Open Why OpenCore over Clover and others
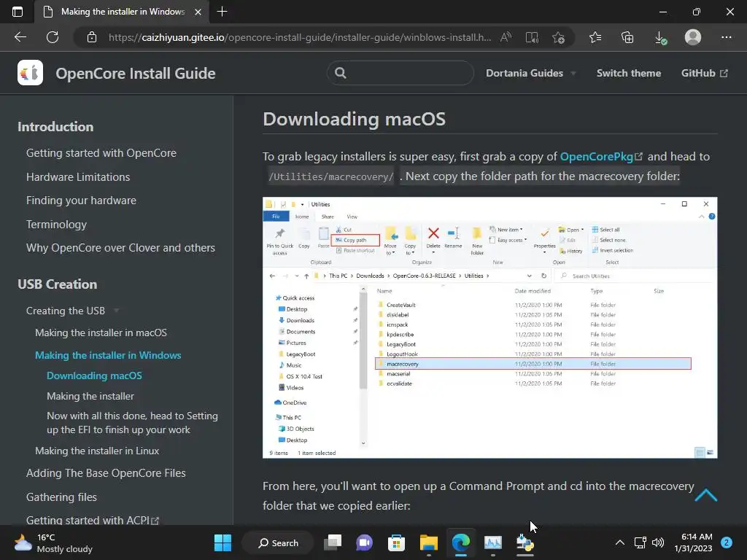Image resolution: width=747 pixels, height=560 pixels. tap(120, 248)
